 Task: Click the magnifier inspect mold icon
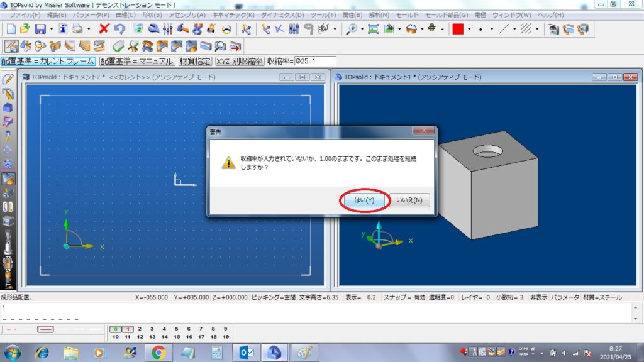click(221, 46)
